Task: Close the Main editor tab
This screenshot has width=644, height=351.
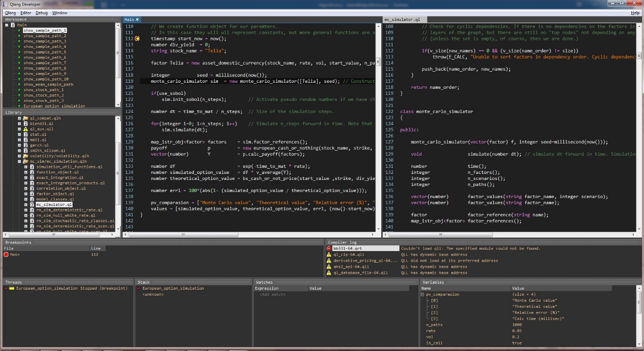Action: coord(137,20)
